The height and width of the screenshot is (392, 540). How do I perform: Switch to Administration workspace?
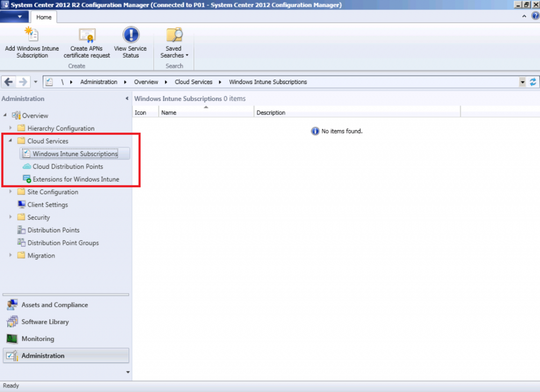(x=66, y=356)
